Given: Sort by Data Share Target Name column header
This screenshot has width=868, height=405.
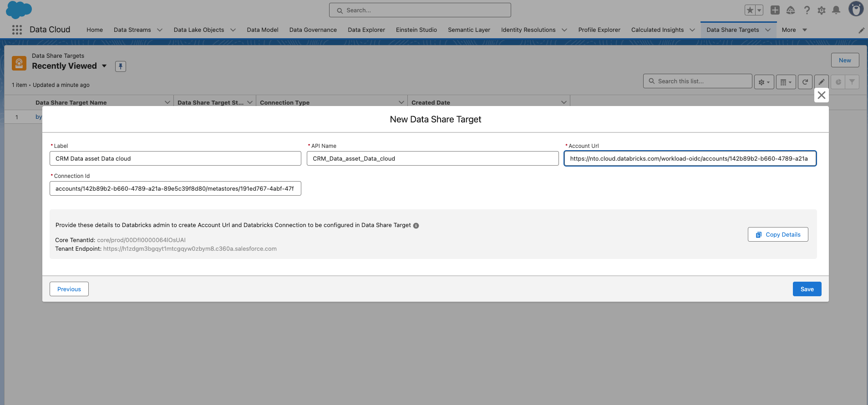Looking at the screenshot, I should click(71, 102).
